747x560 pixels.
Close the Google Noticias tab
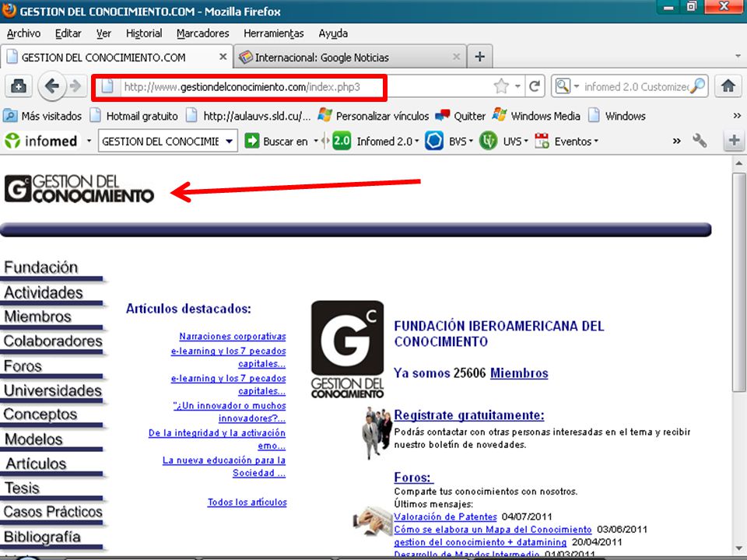(456, 57)
